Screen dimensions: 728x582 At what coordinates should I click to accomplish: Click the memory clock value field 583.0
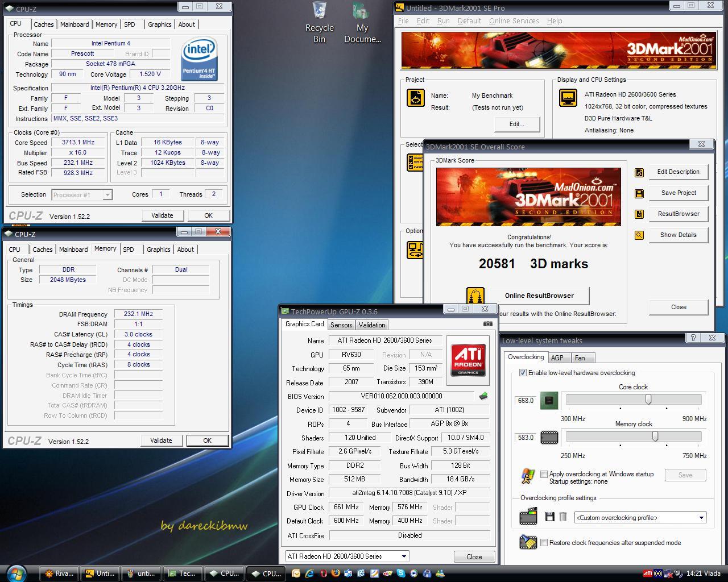(x=526, y=438)
